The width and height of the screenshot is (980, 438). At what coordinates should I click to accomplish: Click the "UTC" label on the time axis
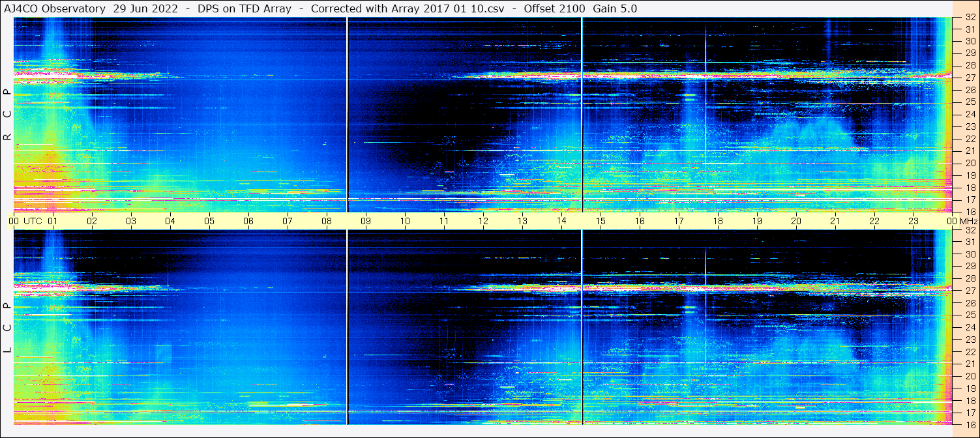click(33, 221)
